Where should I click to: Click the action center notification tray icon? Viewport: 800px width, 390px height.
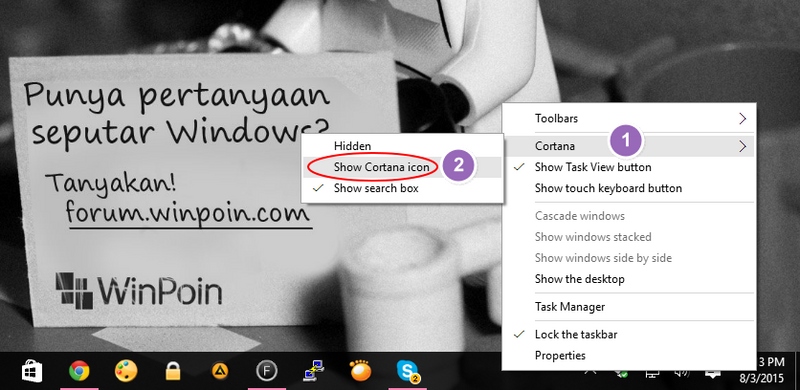(712, 374)
